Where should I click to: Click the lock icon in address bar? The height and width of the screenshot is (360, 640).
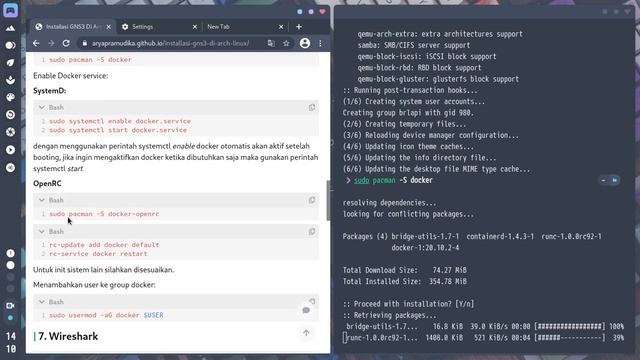click(x=84, y=43)
